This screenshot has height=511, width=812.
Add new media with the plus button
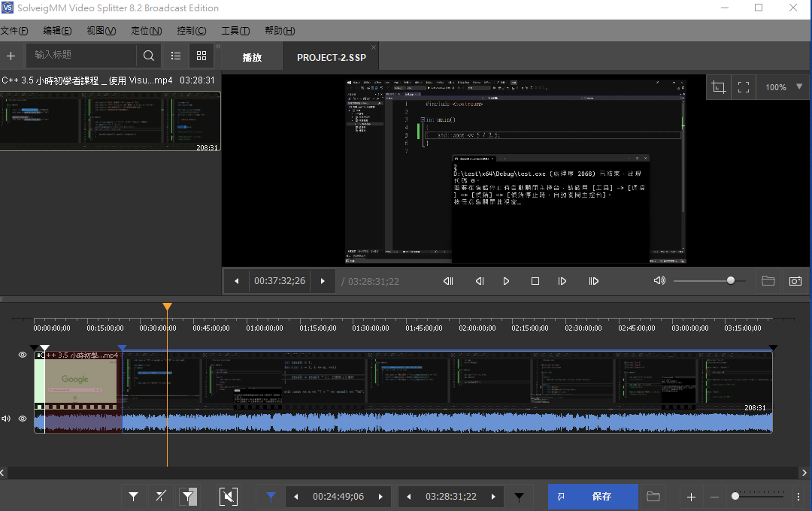point(11,56)
